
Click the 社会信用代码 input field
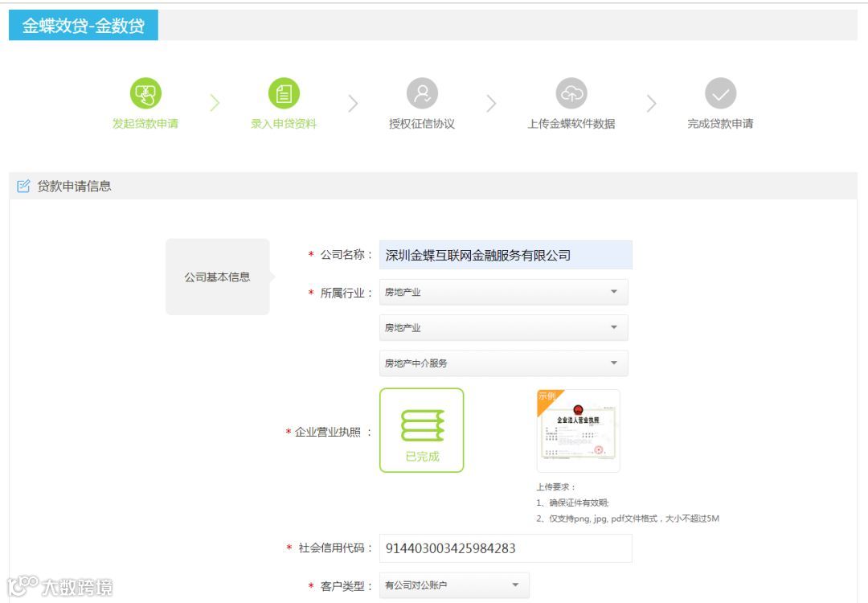506,548
